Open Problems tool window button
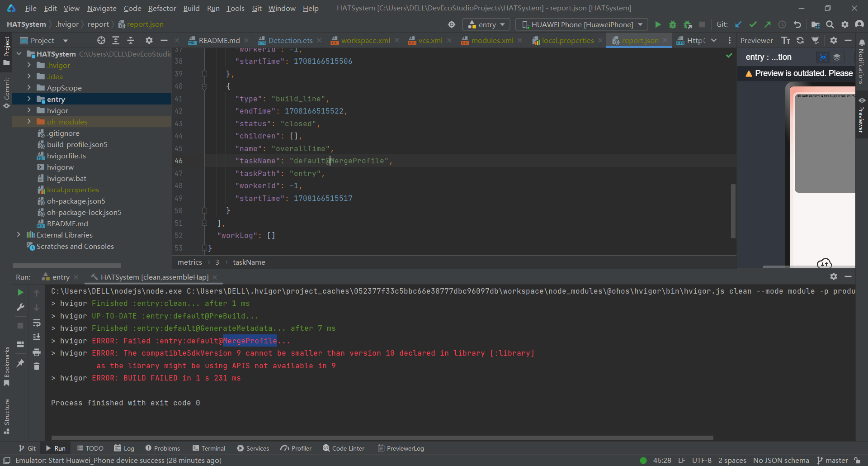 [x=163, y=448]
